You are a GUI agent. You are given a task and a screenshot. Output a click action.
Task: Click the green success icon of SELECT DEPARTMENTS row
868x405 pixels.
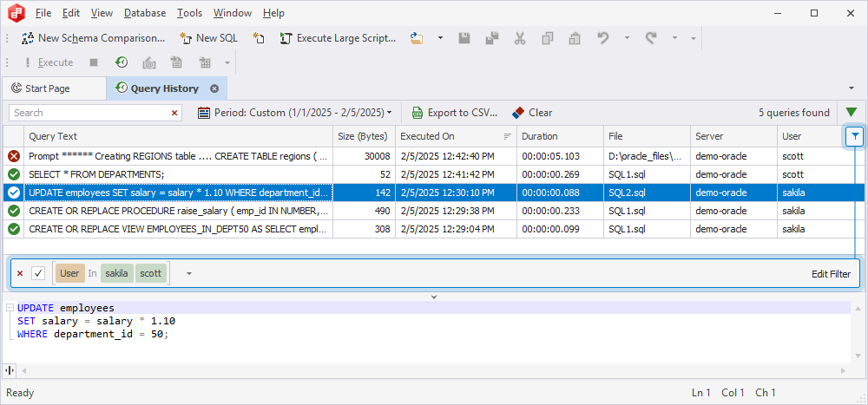coord(14,175)
